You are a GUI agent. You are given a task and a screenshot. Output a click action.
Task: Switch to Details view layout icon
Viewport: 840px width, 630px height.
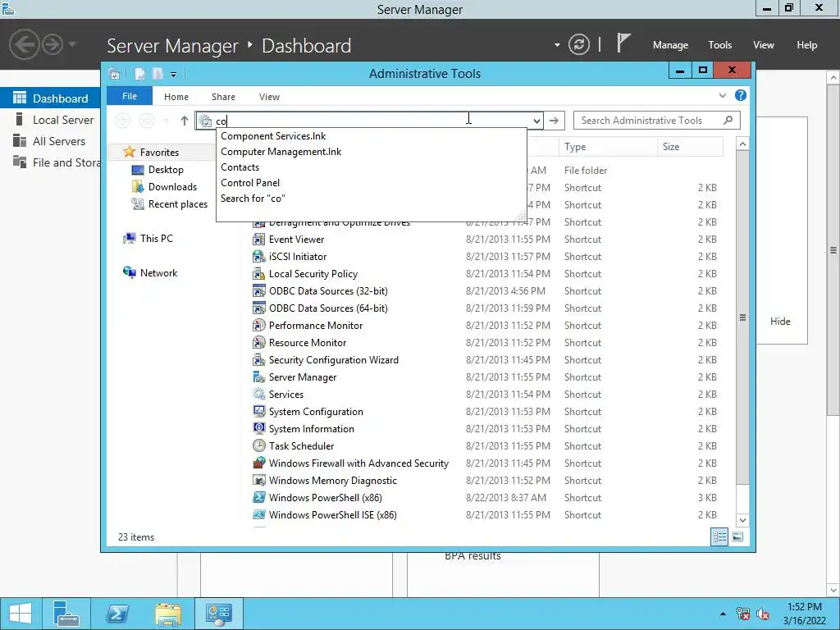719,536
